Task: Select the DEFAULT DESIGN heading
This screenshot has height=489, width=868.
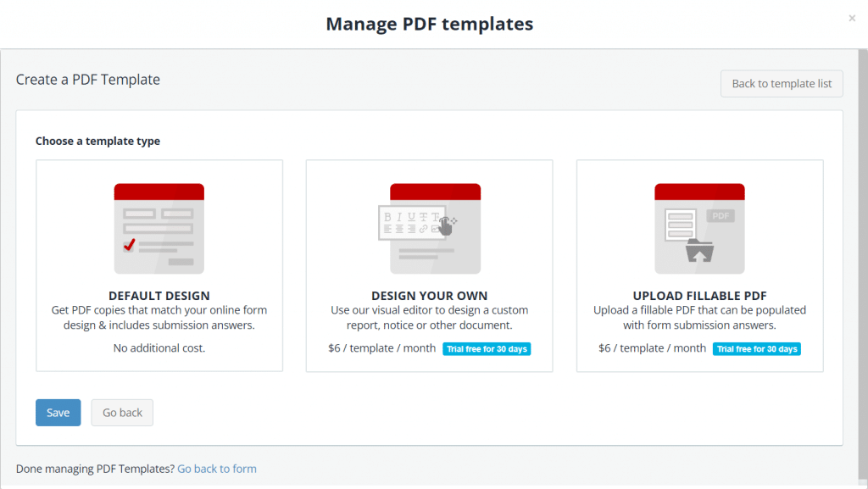Action: 159,296
